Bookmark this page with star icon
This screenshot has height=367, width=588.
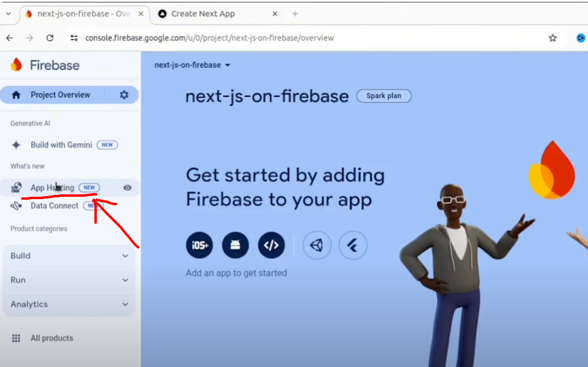553,38
